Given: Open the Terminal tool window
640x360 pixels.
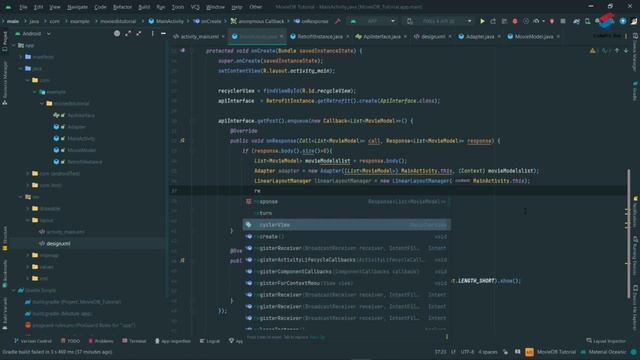Looking at the screenshot, I should 134,341.
